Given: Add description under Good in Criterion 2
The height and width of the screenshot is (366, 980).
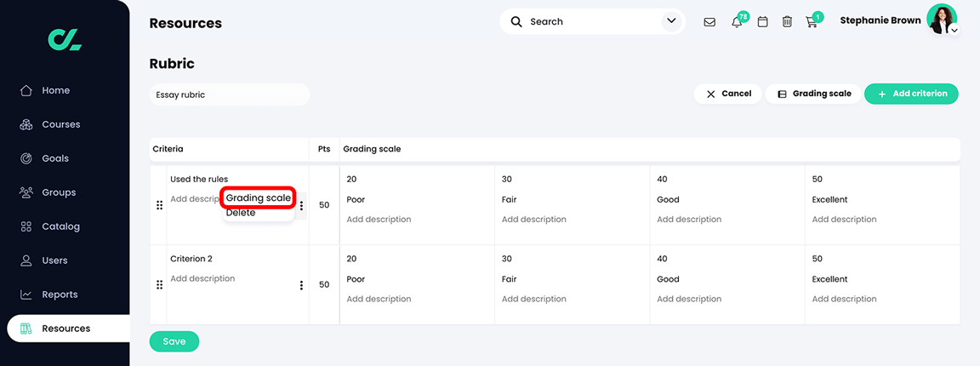Looking at the screenshot, I should (689, 299).
